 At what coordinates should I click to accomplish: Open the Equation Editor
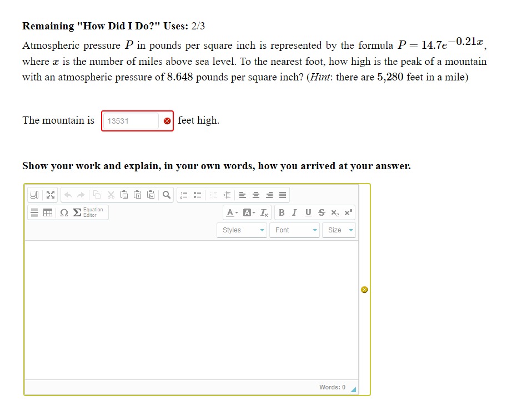tap(88, 212)
